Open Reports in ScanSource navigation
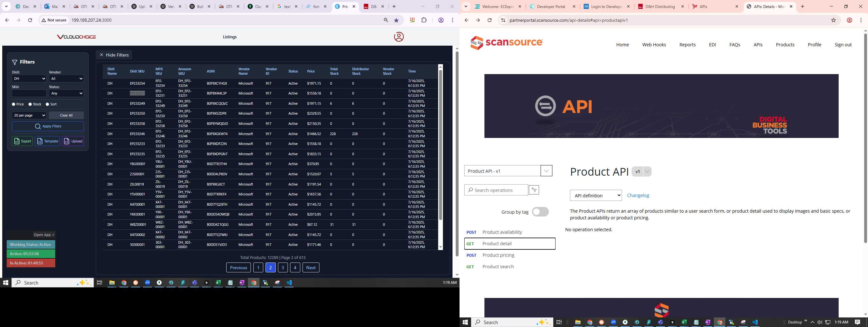This screenshot has width=868, height=327. [x=687, y=44]
